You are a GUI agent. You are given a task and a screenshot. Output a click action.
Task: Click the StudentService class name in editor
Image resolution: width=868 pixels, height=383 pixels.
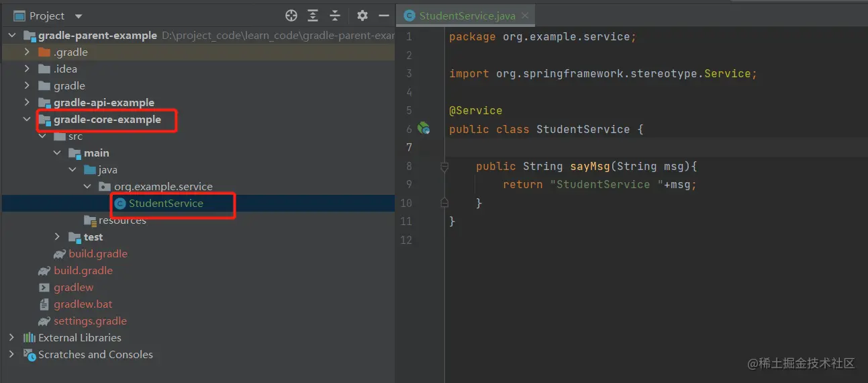(583, 129)
